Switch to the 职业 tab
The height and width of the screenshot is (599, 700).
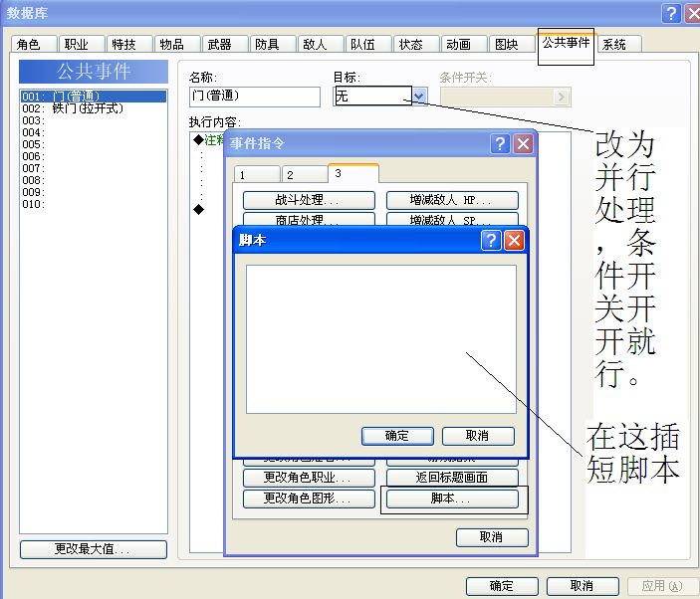[x=82, y=44]
